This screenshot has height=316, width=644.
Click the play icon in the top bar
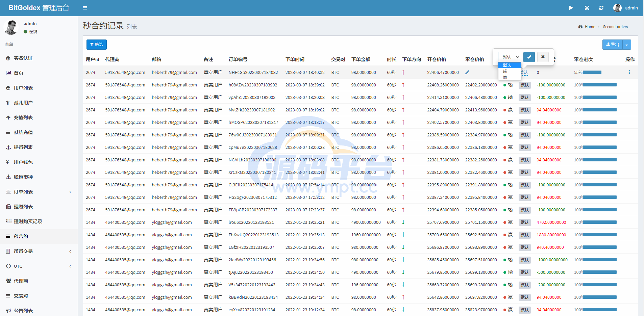(x=571, y=8)
